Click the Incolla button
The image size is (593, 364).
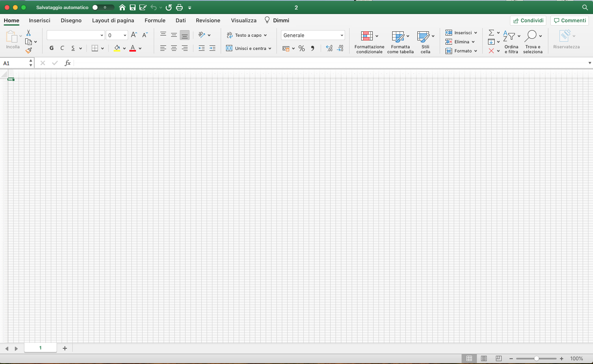pos(12,39)
